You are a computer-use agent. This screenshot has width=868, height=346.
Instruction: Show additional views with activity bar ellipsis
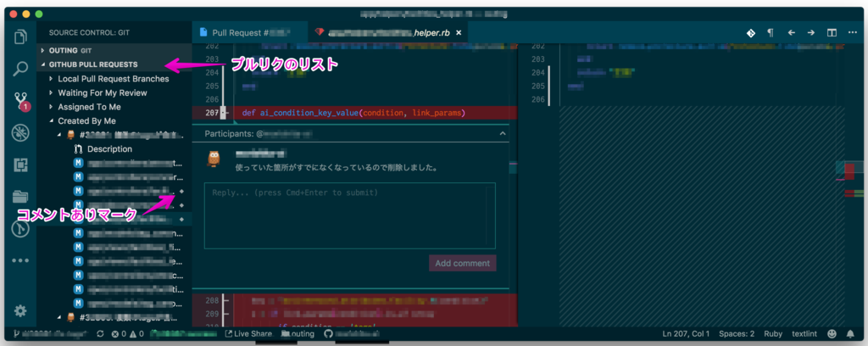20,260
